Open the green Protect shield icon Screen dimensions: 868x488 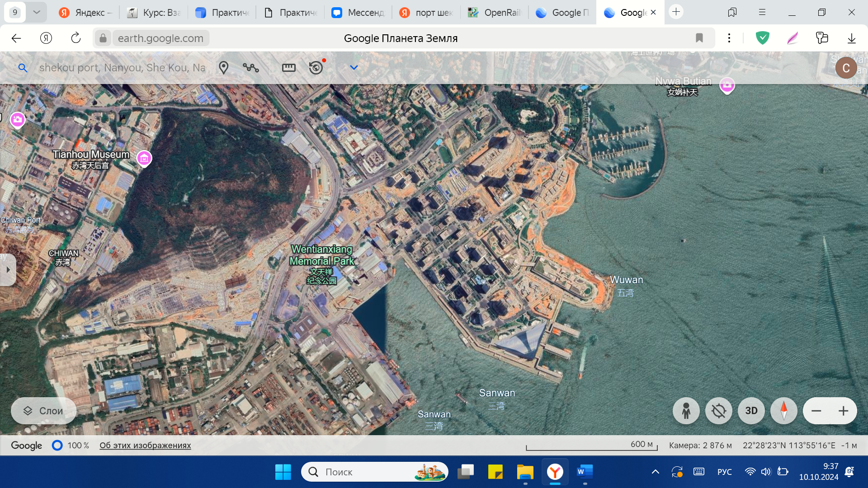pyautogui.click(x=763, y=38)
